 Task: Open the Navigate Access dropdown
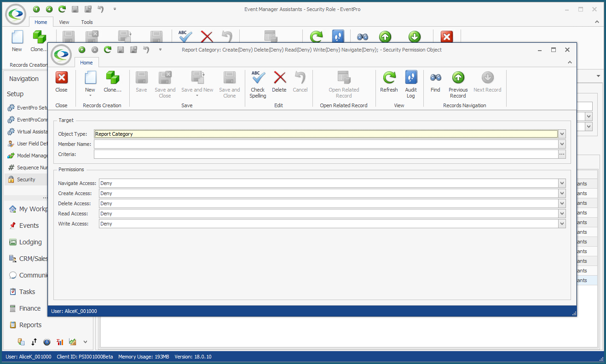562,183
